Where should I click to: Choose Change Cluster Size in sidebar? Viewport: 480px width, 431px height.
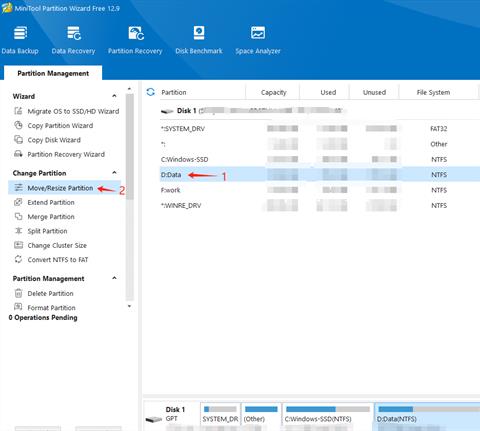[x=57, y=245]
